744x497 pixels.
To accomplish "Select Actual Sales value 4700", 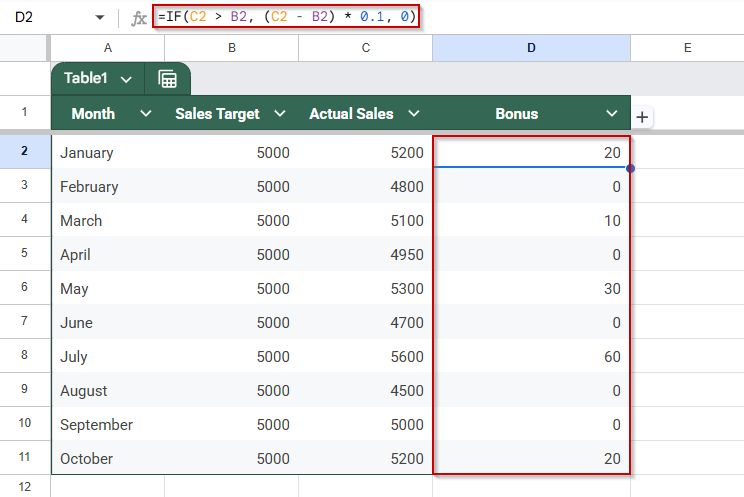I will (x=365, y=322).
